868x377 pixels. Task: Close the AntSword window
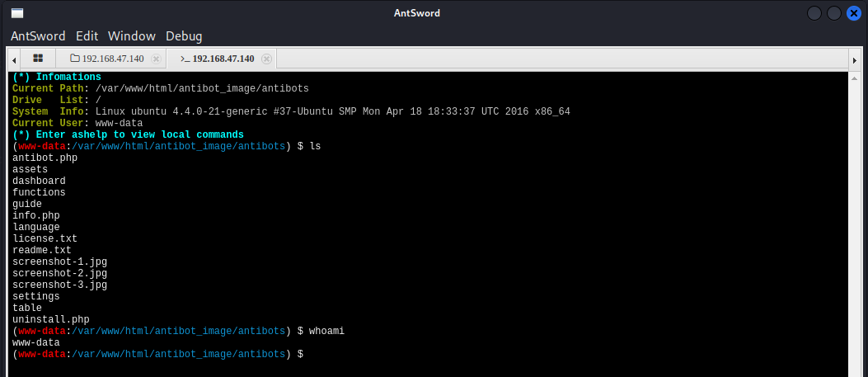854,13
